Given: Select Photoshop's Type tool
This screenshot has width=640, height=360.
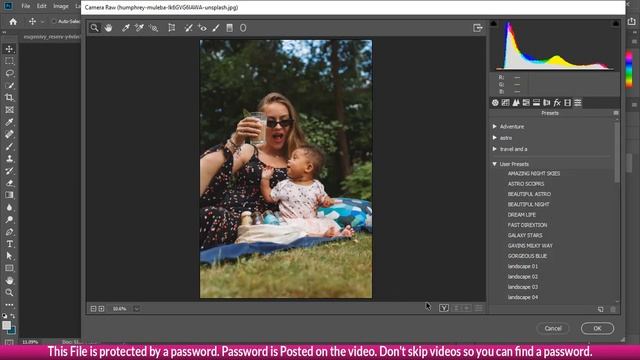Looking at the screenshot, I should point(9,244).
